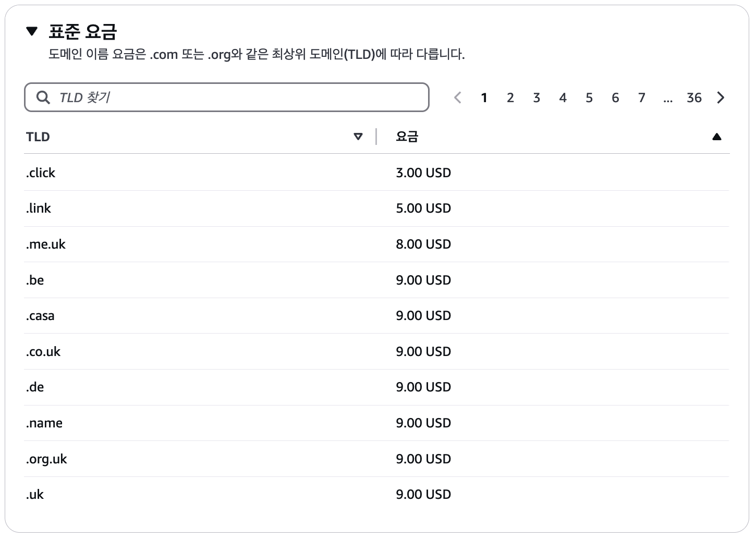
Task: Click the 요금 column header
Action: [407, 137]
